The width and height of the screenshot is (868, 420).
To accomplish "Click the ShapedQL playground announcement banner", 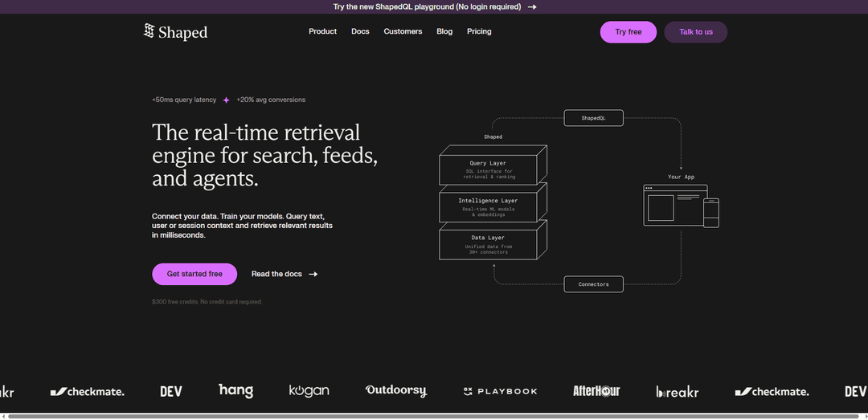I will coord(434,6).
